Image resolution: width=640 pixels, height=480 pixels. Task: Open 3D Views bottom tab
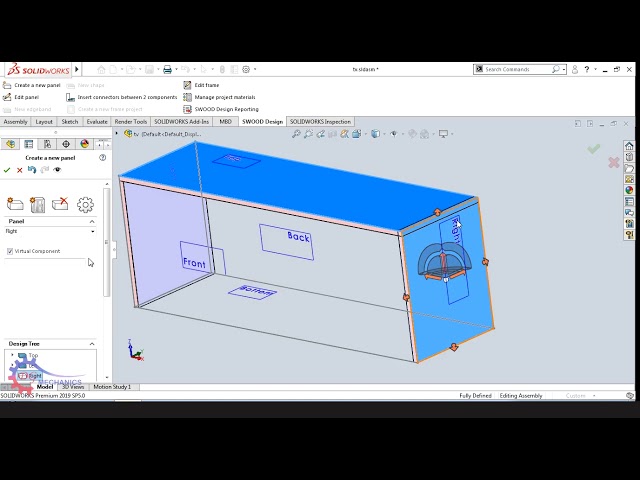[x=73, y=387]
